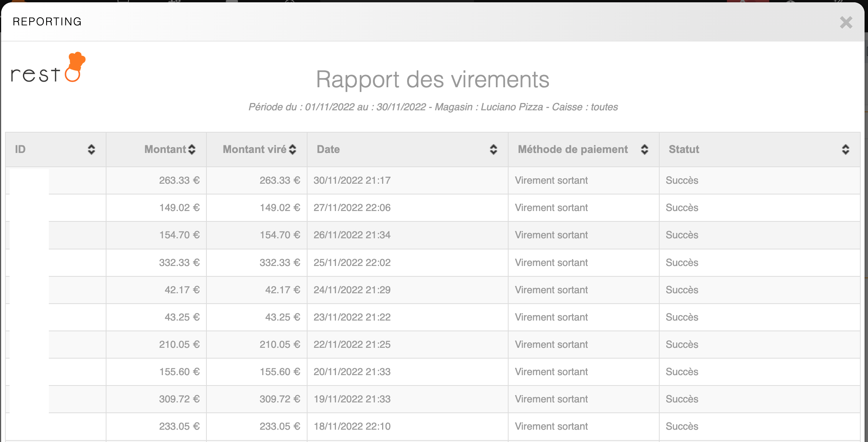The height and width of the screenshot is (442, 868).
Task: Select the 263.33 € transfer row
Action: tap(179, 181)
